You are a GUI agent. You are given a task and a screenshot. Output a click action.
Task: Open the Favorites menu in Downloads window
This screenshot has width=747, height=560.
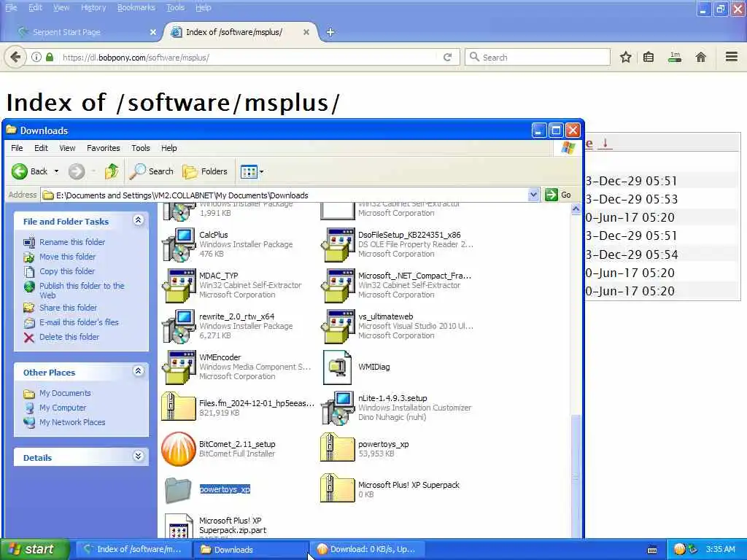click(104, 148)
